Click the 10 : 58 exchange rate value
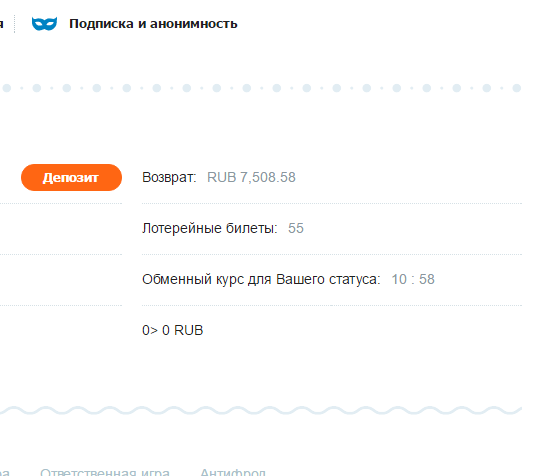553x476 pixels. click(x=413, y=279)
